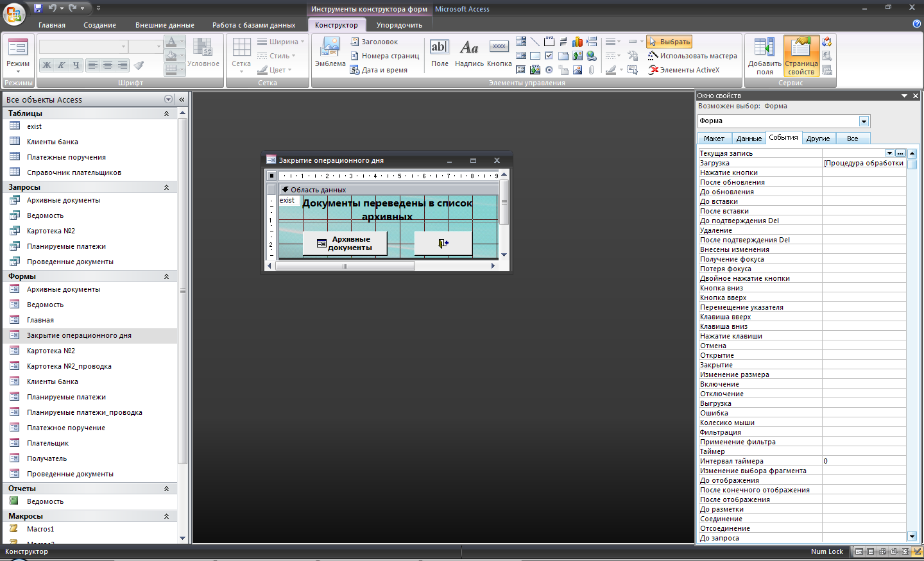Image resolution: width=924 pixels, height=561 pixels.
Task: Select the Надпись label control
Action: (469, 53)
